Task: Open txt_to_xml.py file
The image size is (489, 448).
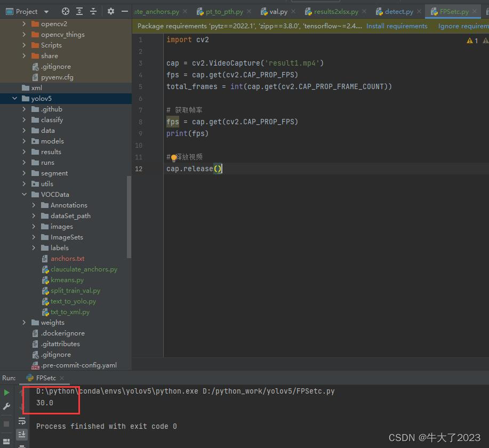Action: click(66, 311)
